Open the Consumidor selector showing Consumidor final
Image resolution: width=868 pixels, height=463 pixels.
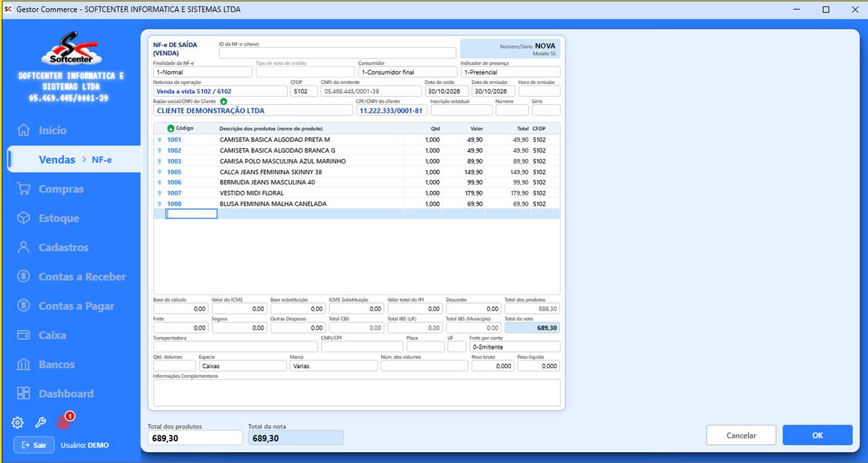tap(407, 72)
